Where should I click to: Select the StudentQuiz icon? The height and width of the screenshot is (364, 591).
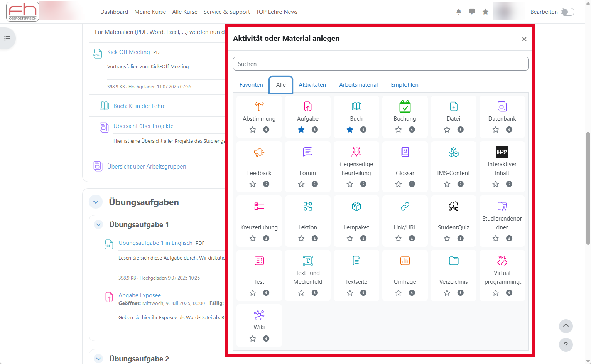454,206
